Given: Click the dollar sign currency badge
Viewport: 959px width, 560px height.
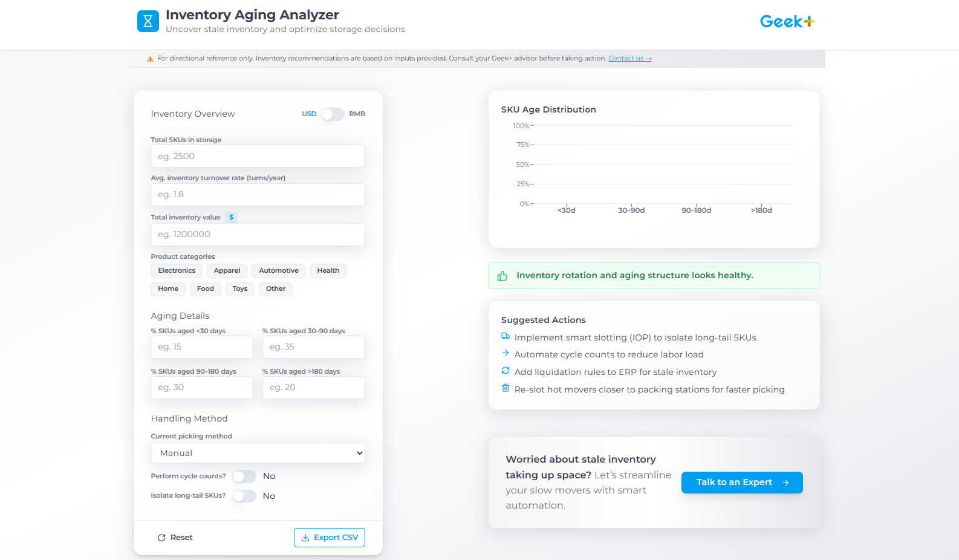Looking at the screenshot, I should 232,217.
